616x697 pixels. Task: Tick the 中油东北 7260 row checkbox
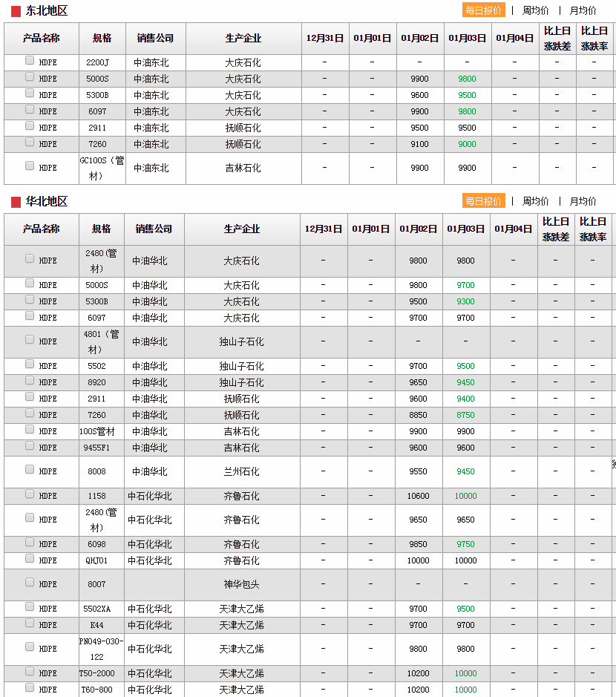click(30, 142)
